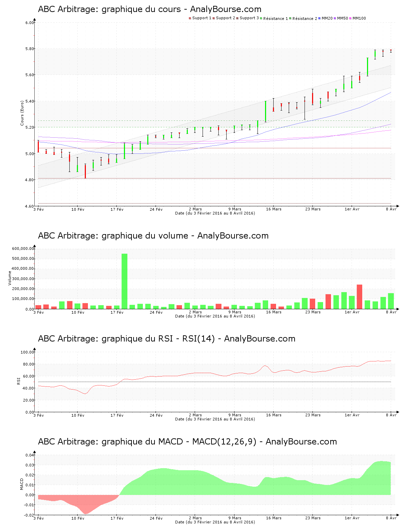The width and height of the screenshot is (412, 532).
Task: Click the tall red volume bar after 1er Avr
Action: (x=359, y=297)
